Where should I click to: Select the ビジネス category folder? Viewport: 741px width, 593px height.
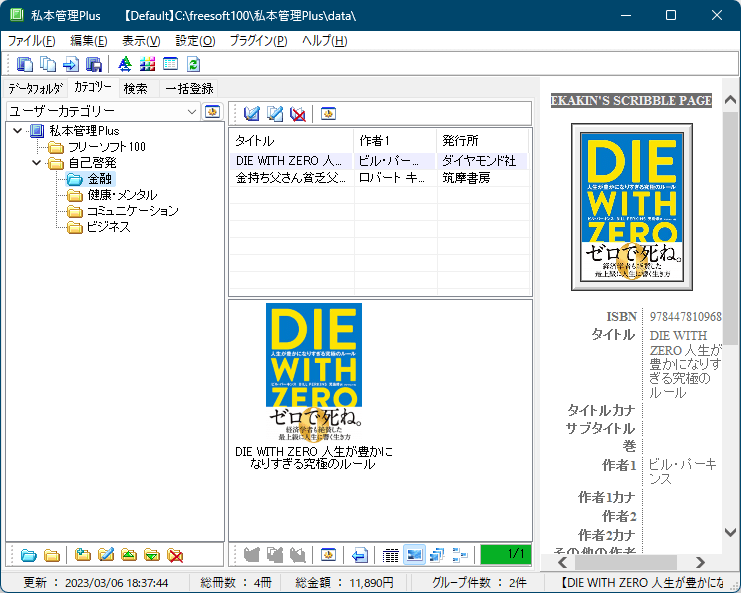(x=108, y=227)
